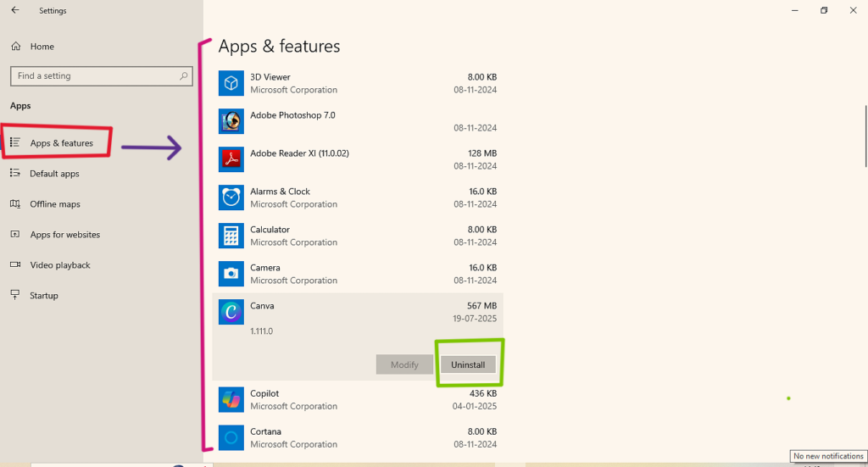Click Copilot install date 04-01-2025

point(475,406)
